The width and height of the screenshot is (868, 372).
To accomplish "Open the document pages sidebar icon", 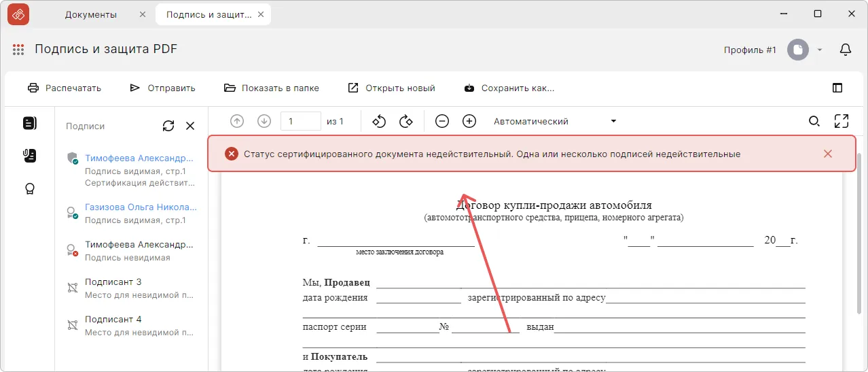I will point(29,123).
